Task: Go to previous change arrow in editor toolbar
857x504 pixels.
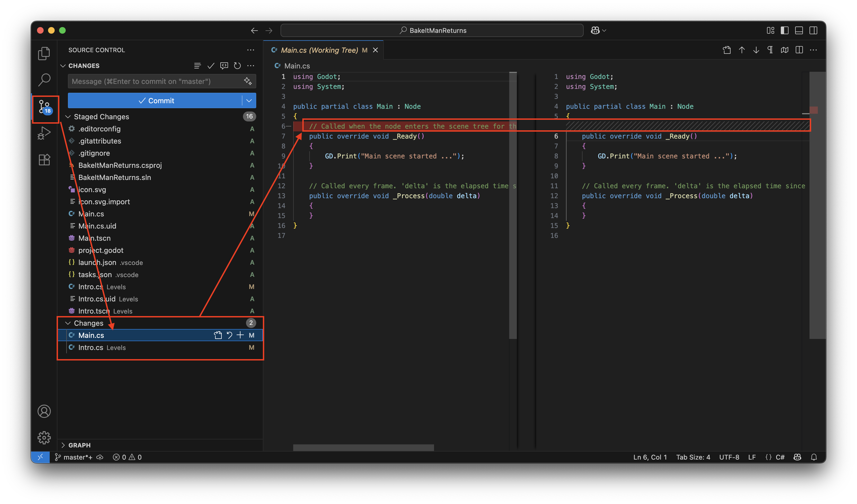Action: click(742, 50)
